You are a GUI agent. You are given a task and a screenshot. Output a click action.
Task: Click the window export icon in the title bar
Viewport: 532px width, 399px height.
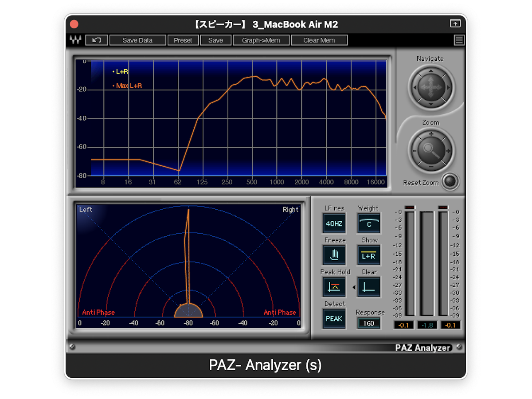pyautogui.click(x=455, y=23)
